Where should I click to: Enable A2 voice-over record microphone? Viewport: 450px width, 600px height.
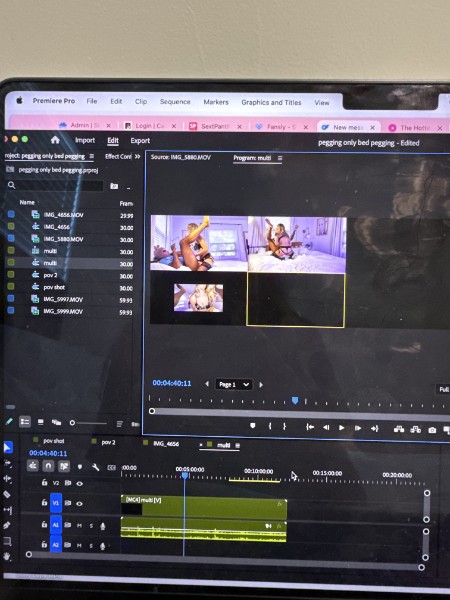[103, 546]
